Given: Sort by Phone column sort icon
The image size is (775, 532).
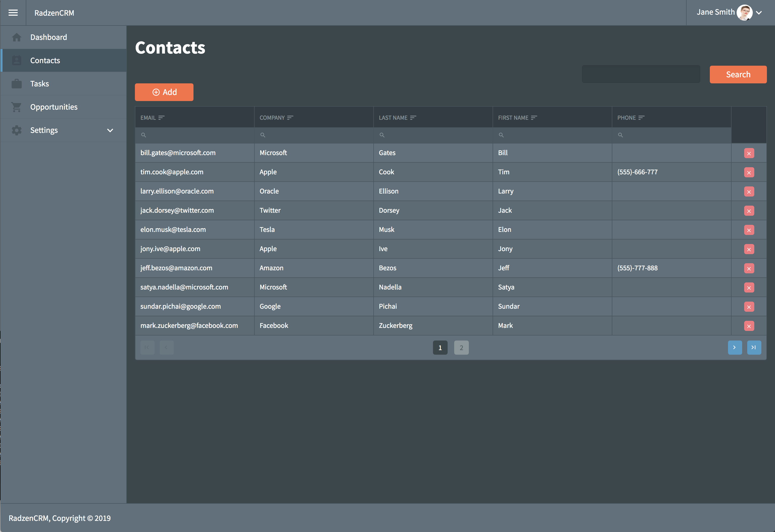Looking at the screenshot, I should click(641, 118).
